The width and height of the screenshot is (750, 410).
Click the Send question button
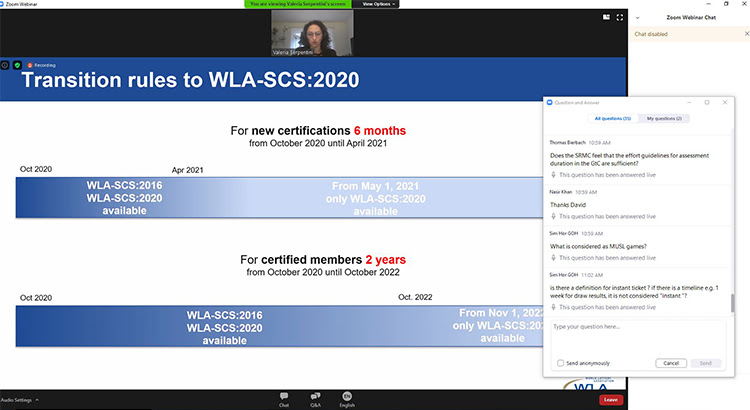point(706,362)
